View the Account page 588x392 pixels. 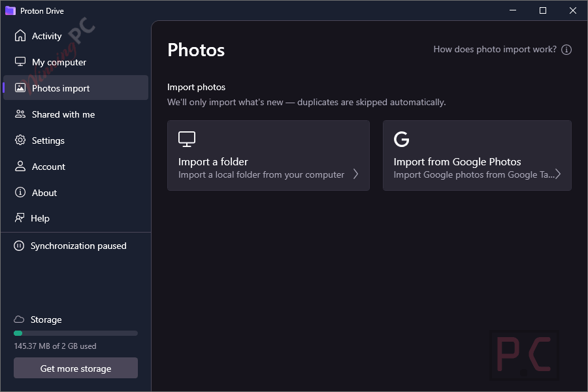click(x=76, y=167)
